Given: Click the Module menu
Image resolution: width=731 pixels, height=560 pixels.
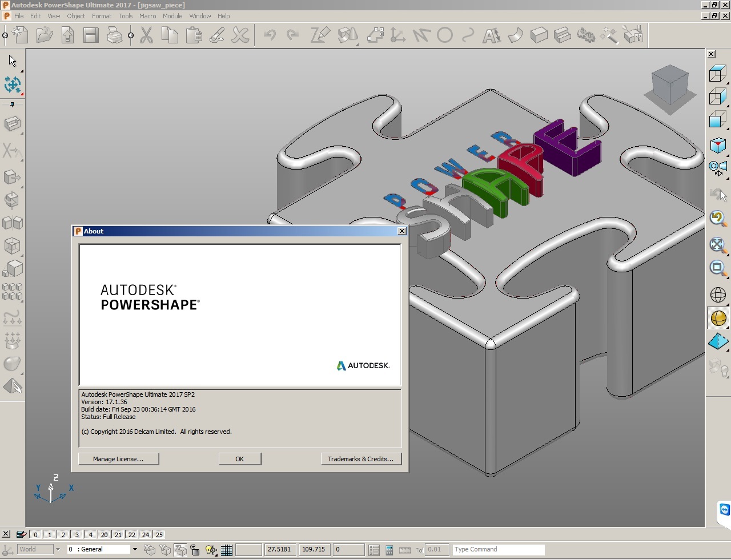Looking at the screenshot, I should (172, 16).
